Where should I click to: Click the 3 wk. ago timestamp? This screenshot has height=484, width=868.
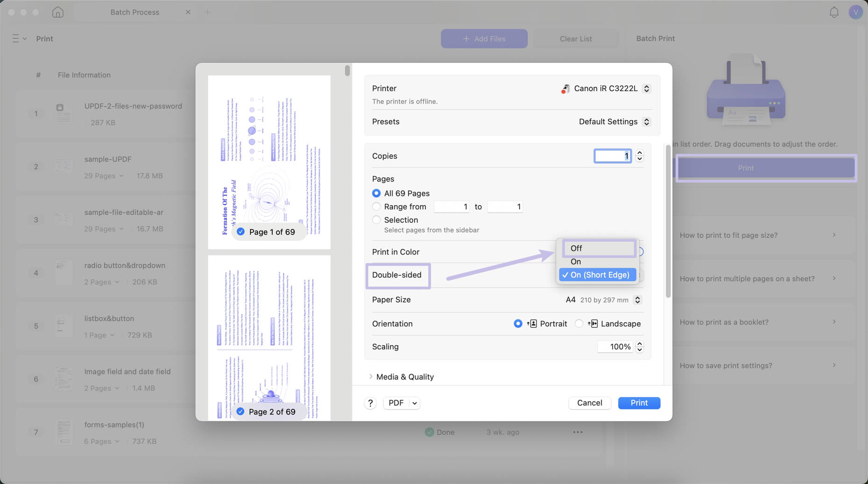click(502, 432)
